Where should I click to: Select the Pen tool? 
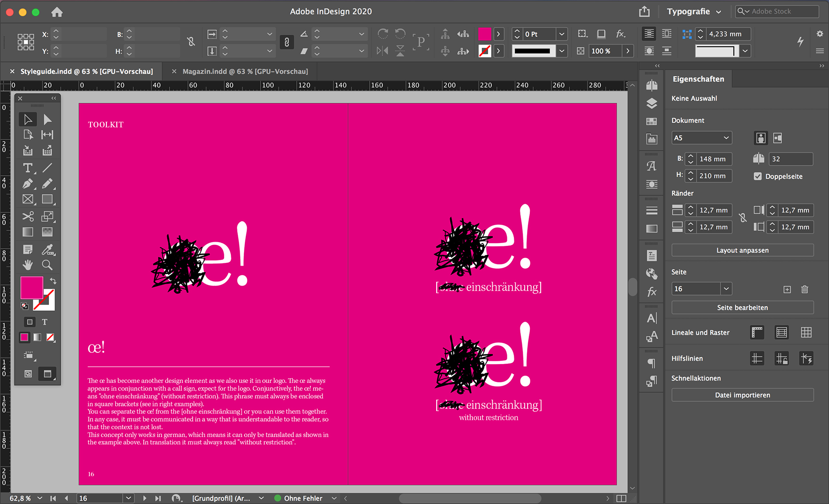point(28,184)
